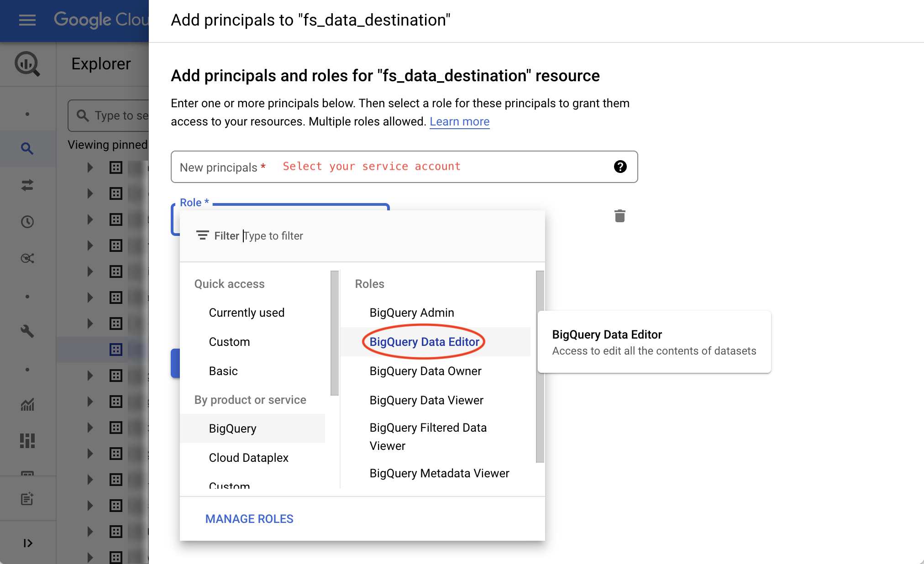Delete the role with the trash icon
Image resolution: width=924 pixels, height=564 pixels.
point(620,216)
